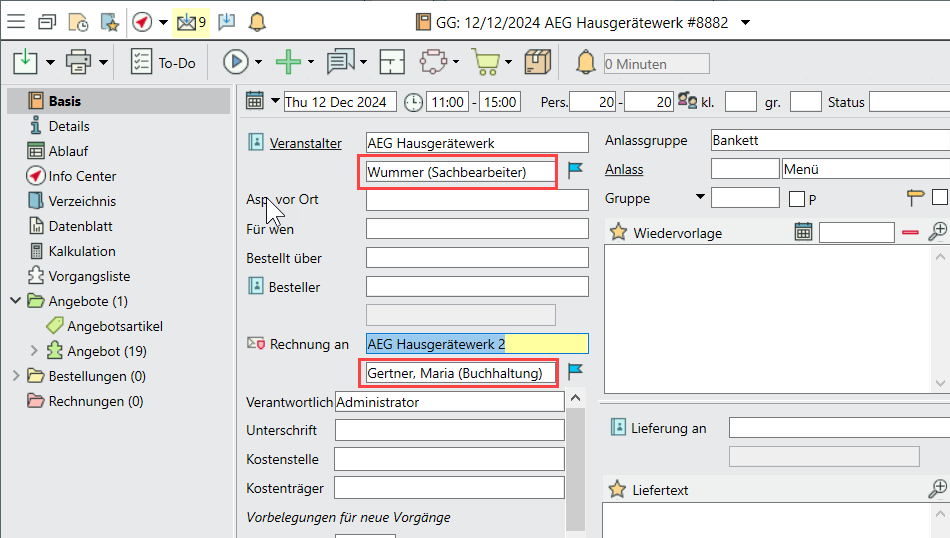Click the green plus add icon
The image size is (950, 538).
288,62
